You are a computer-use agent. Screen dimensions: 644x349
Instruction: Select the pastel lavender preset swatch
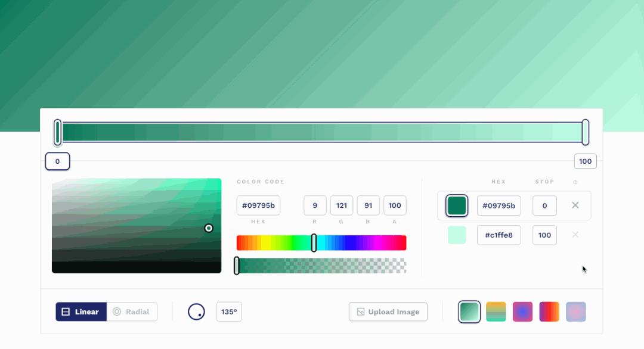click(576, 311)
